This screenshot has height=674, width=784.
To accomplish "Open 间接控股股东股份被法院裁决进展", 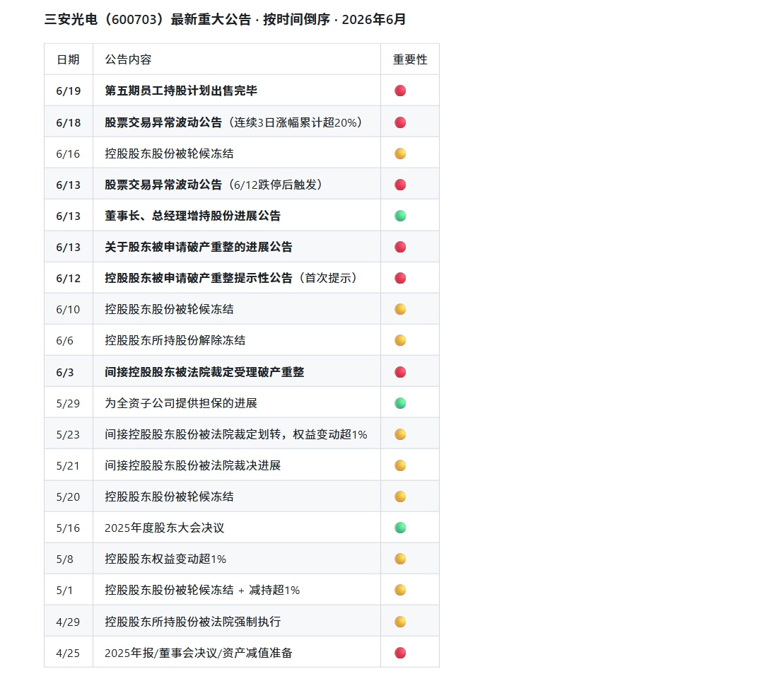I will point(192,465).
